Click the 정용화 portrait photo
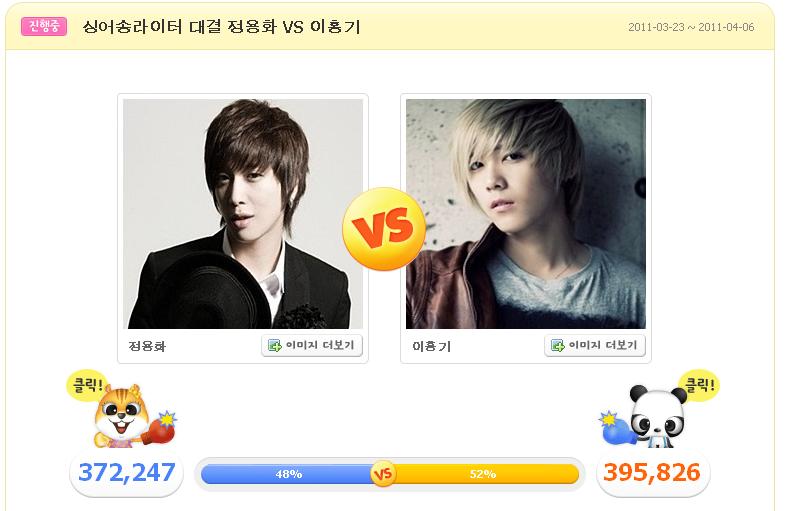The width and height of the screenshot is (786, 511). 243,214
